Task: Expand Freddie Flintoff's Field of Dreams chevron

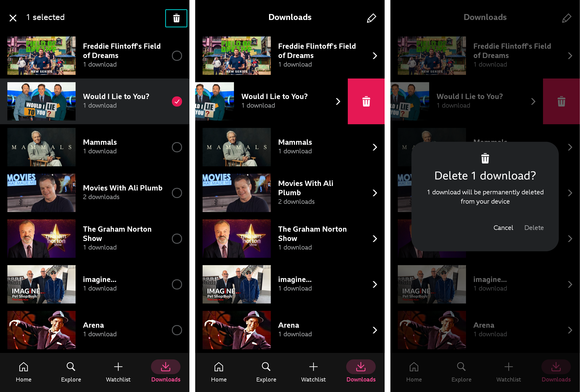Action: [x=375, y=56]
